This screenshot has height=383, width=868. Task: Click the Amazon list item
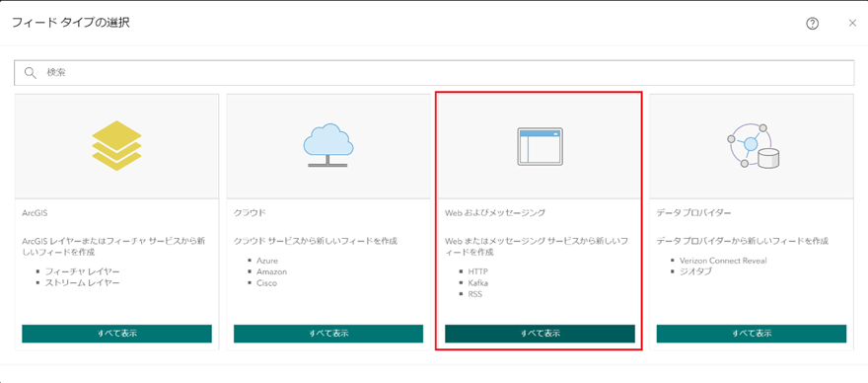pyautogui.click(x=271, y=271)
